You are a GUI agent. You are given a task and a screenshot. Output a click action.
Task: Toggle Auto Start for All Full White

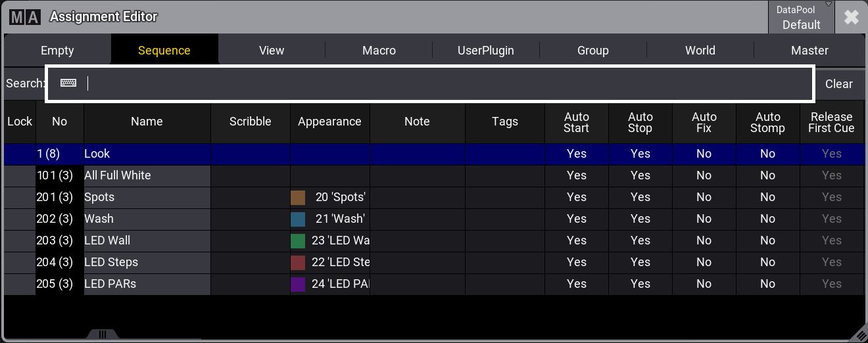tap(576, 175)
